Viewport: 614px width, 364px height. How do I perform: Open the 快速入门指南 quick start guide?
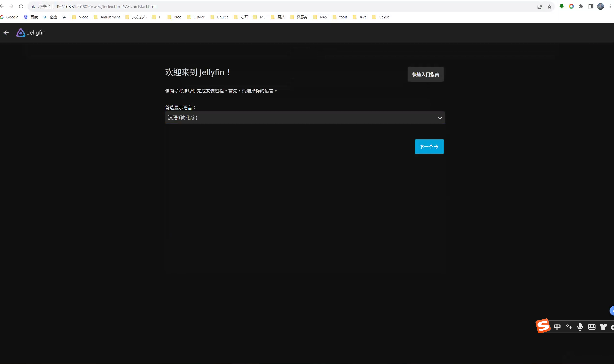click(426, 75)
